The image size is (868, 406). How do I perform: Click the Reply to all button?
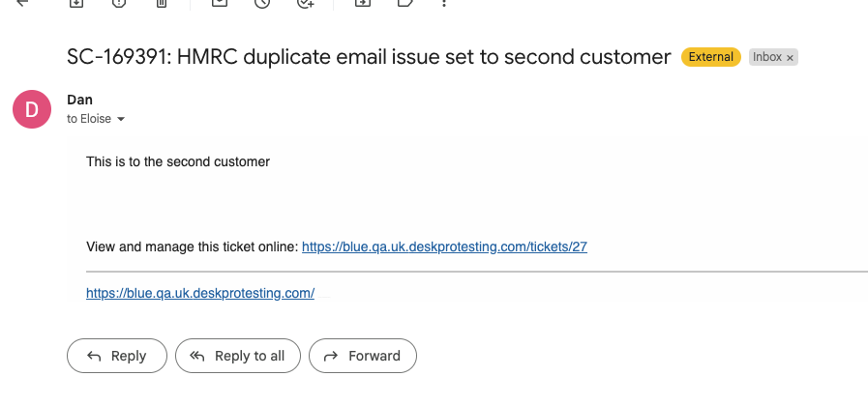point(238,356)
